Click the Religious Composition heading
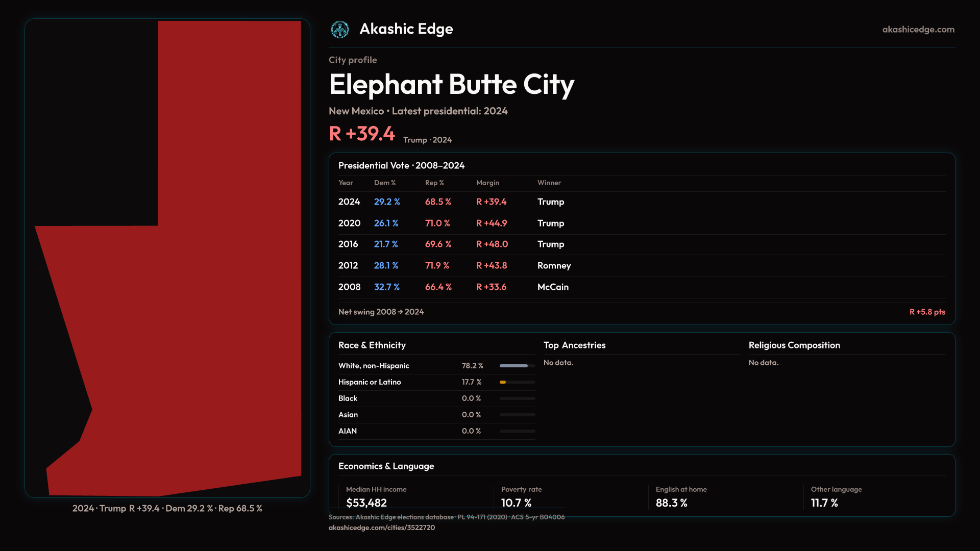Viewport: 980px width, 551px height. click(794, 345)
